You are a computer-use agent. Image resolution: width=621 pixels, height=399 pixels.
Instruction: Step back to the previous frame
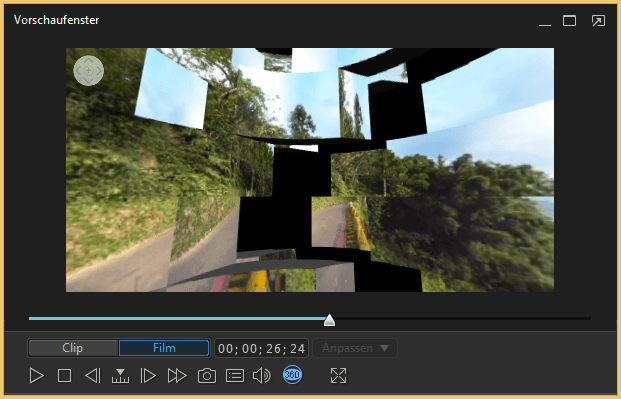pos(93,376)
